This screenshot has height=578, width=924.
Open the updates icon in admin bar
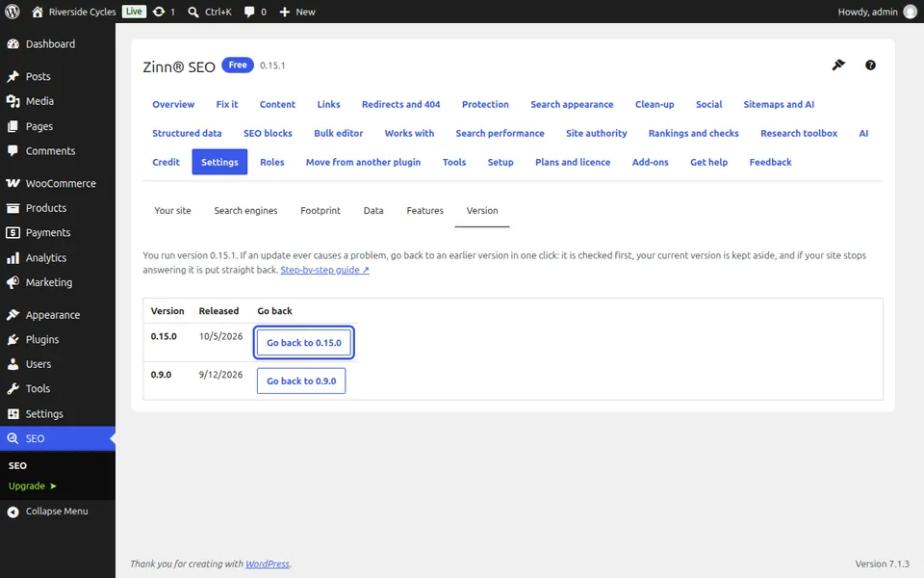coord(159,12)
